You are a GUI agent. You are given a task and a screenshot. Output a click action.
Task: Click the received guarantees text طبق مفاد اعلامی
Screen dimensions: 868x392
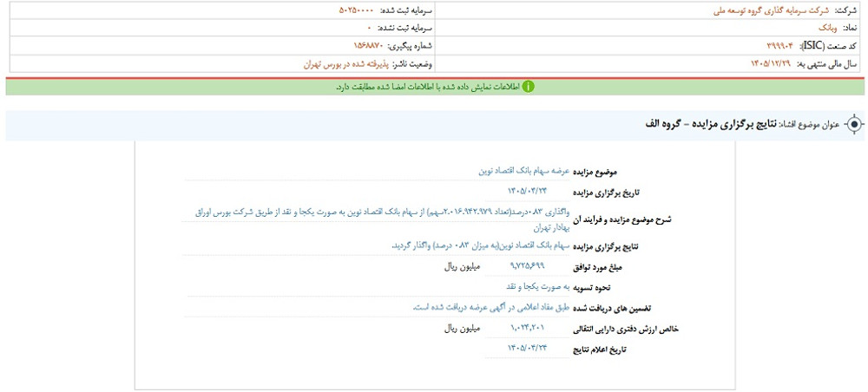pos(492,307)
